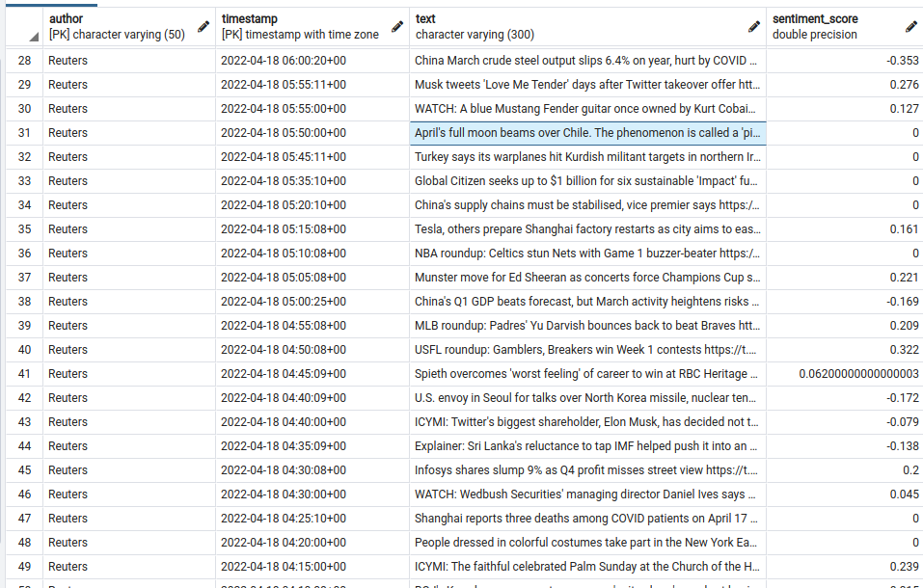Select the Infosys shares slump text cell
Viewport: 923px width, 588px height.
588,469
